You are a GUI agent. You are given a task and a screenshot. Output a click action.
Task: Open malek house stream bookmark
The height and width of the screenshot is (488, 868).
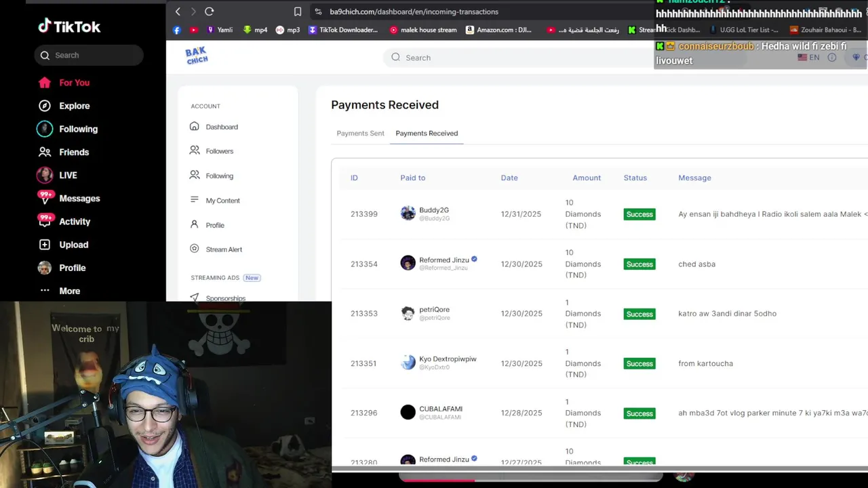[422, 30]
